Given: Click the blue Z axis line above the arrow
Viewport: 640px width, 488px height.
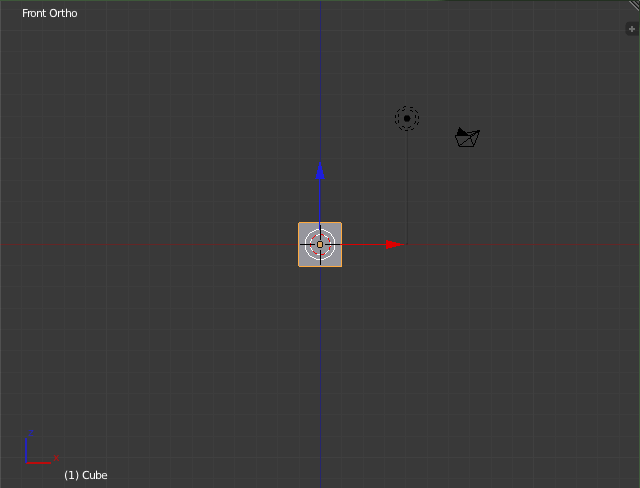Looking at the screenshot, I should pyautogui.click(x=320, y=80).
